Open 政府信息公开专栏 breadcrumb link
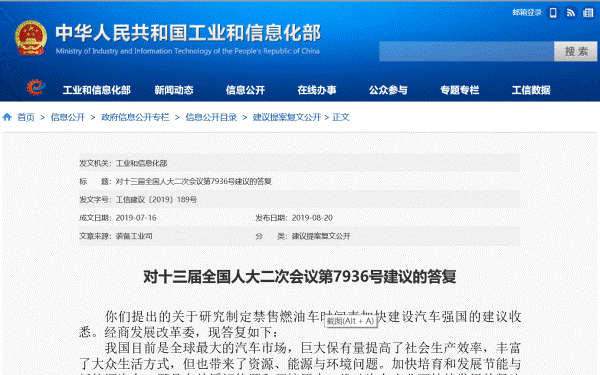 (135, 117)
